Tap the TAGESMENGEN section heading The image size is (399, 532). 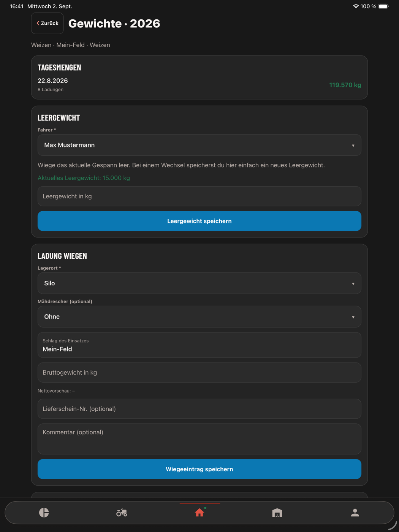tap(59, 67)
